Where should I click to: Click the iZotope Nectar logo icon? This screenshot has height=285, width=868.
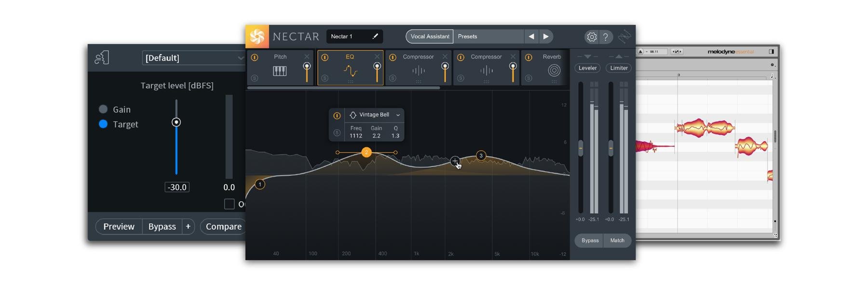click(257, 37)
